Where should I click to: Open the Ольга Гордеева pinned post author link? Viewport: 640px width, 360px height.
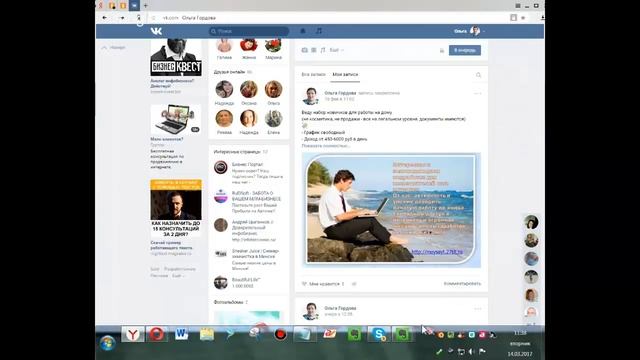(340, 93)
